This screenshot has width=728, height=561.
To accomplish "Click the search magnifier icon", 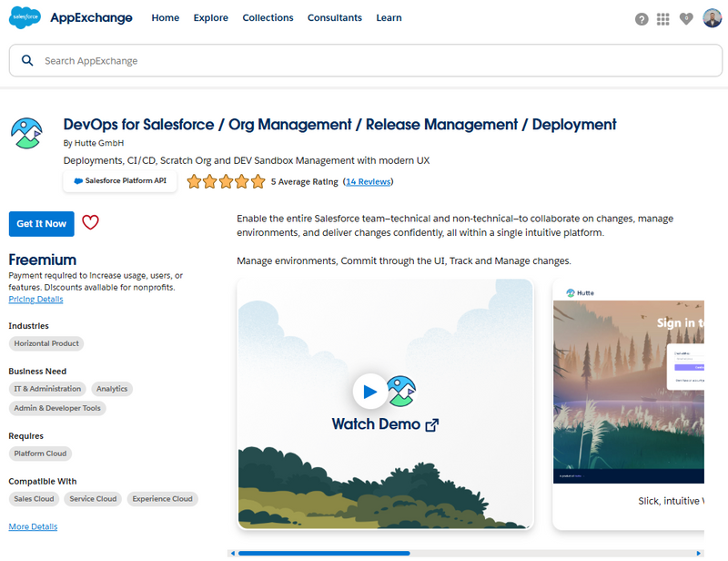I will [27, 60].
